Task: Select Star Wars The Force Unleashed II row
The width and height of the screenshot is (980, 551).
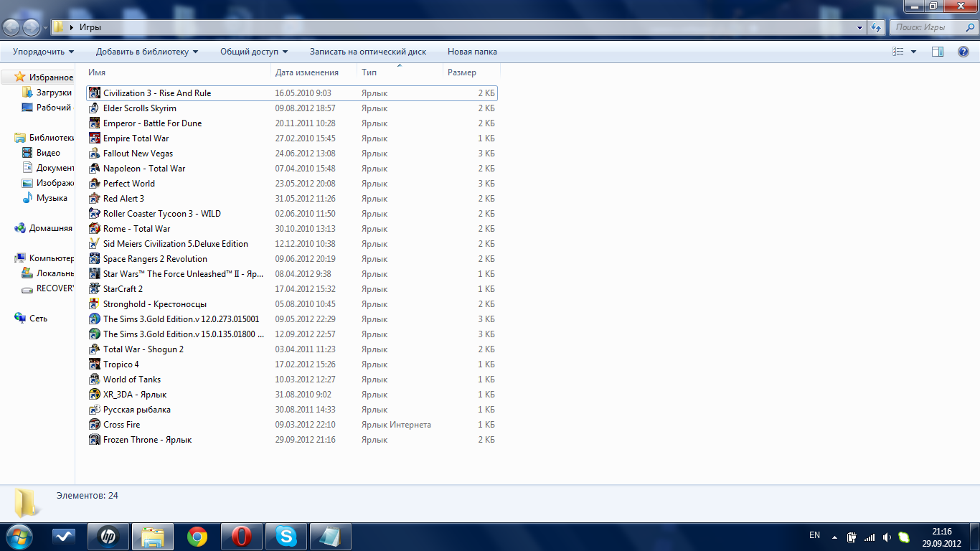Action: (291, 274)
